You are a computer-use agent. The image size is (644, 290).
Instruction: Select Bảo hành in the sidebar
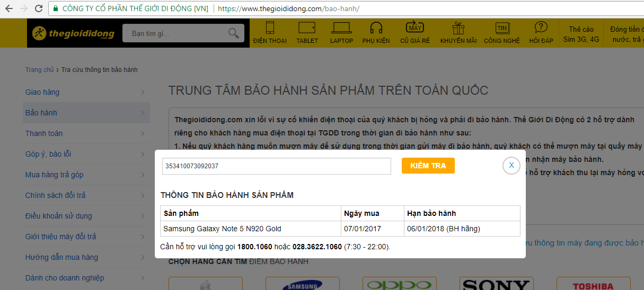86,113
